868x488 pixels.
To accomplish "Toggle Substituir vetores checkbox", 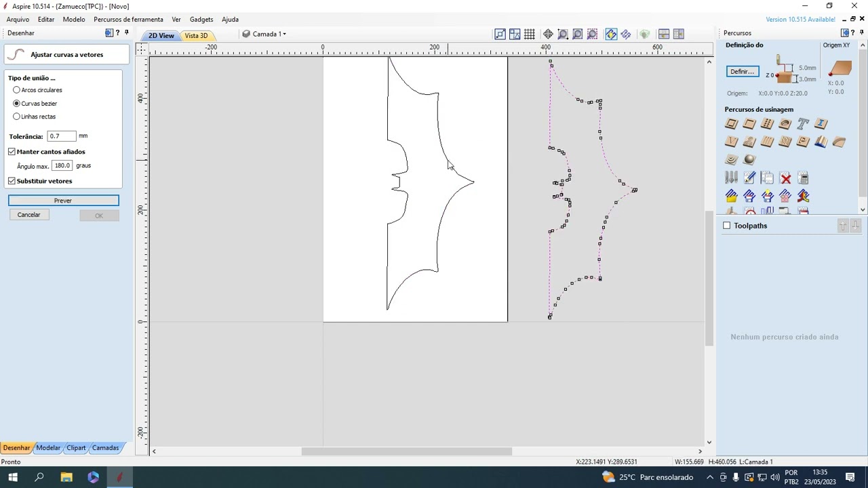I will click(x=12, y=181).
